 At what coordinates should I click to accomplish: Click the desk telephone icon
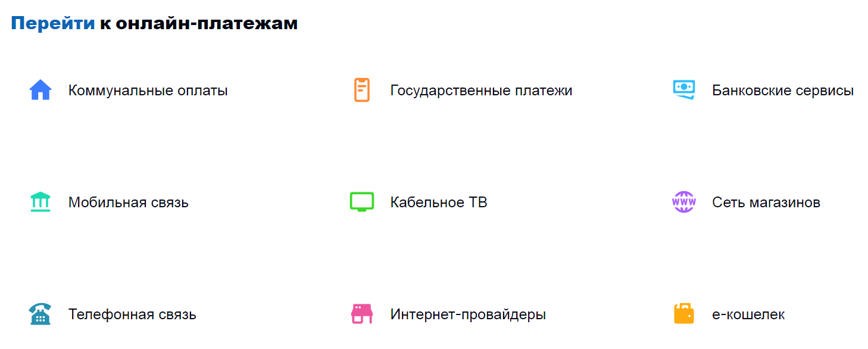pos(40,314)
